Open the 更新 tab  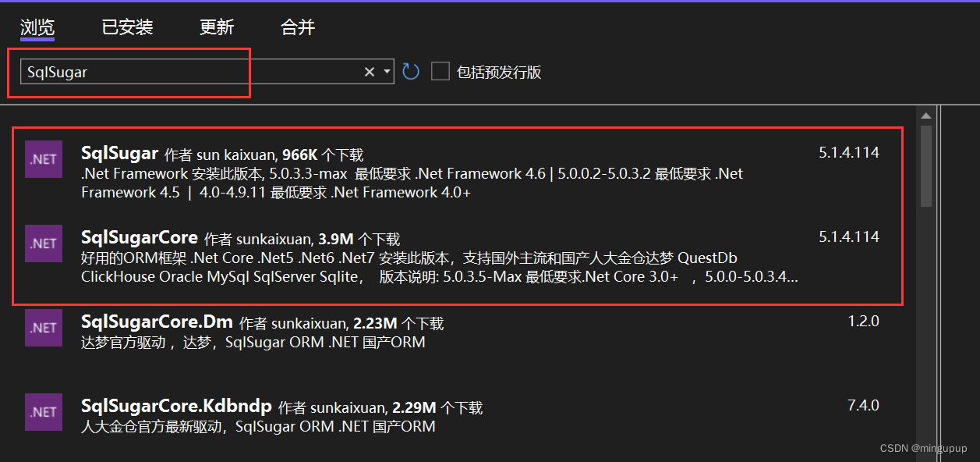[216, 27]
